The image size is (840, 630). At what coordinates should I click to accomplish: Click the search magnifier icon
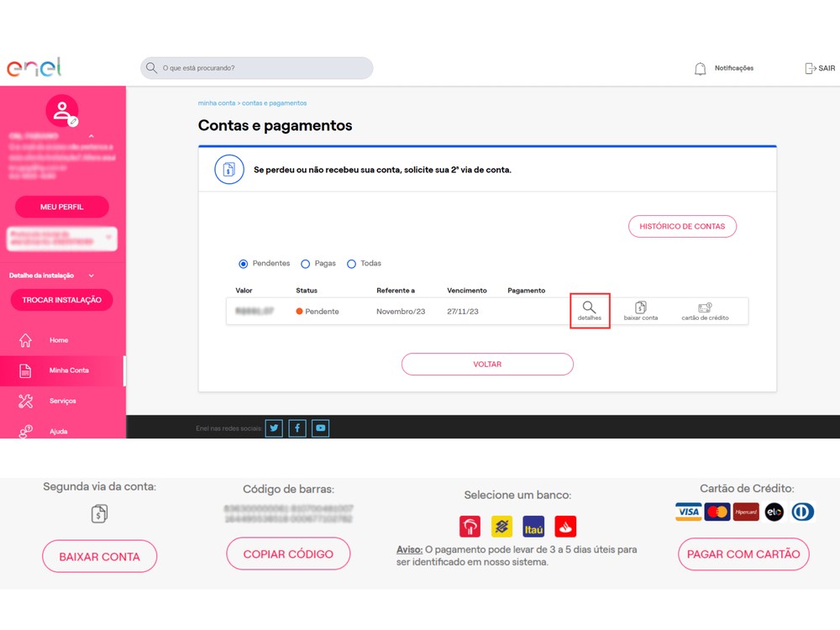pos(151,68)
